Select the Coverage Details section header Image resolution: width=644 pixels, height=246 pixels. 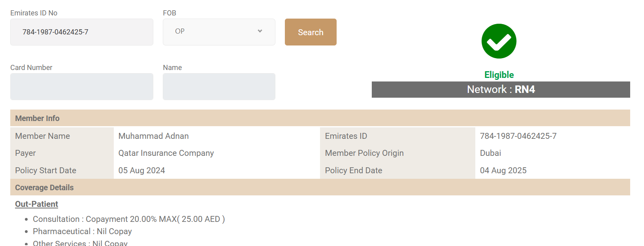click(x=44, y=187)
